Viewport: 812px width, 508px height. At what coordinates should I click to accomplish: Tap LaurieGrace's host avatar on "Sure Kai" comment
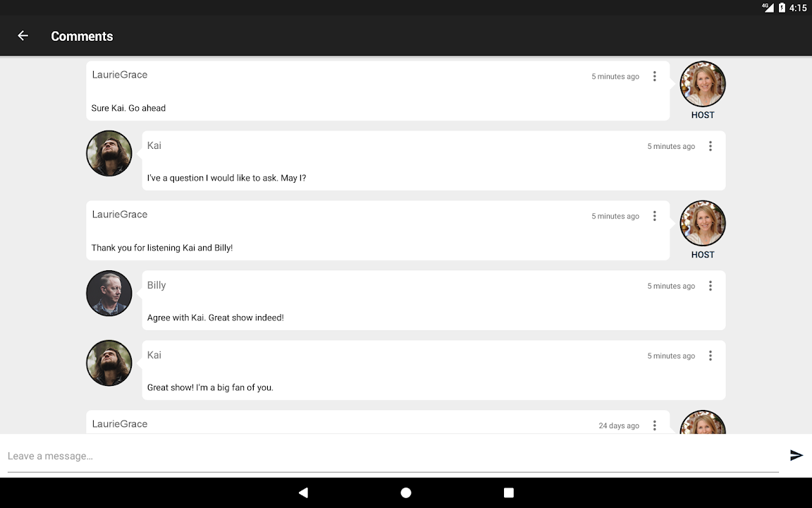[702, 84]
